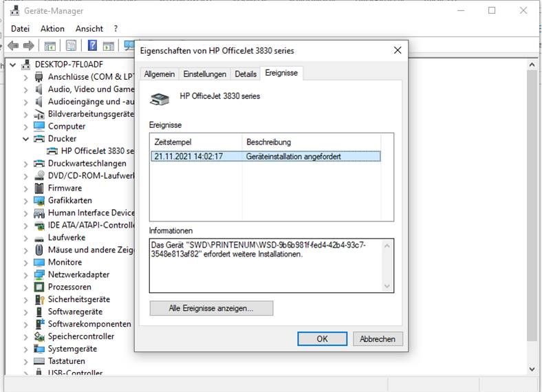Click the Drucker category printer icon

[39, 139]
